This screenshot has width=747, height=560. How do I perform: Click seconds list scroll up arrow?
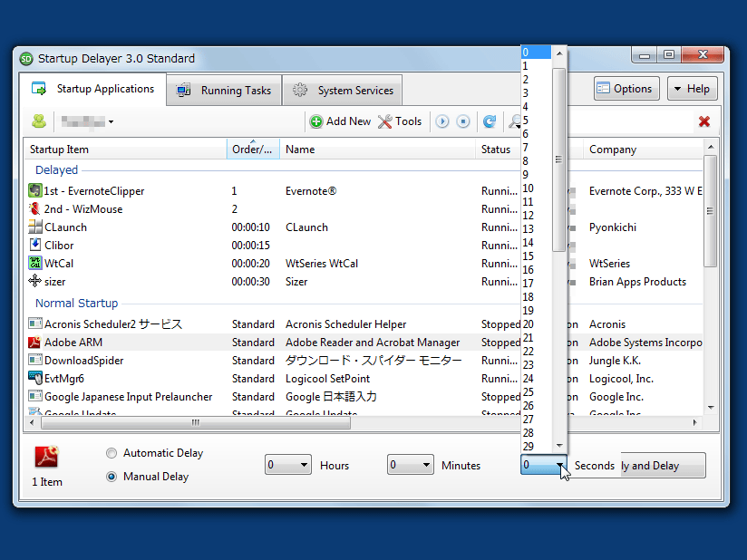(559, 53)
